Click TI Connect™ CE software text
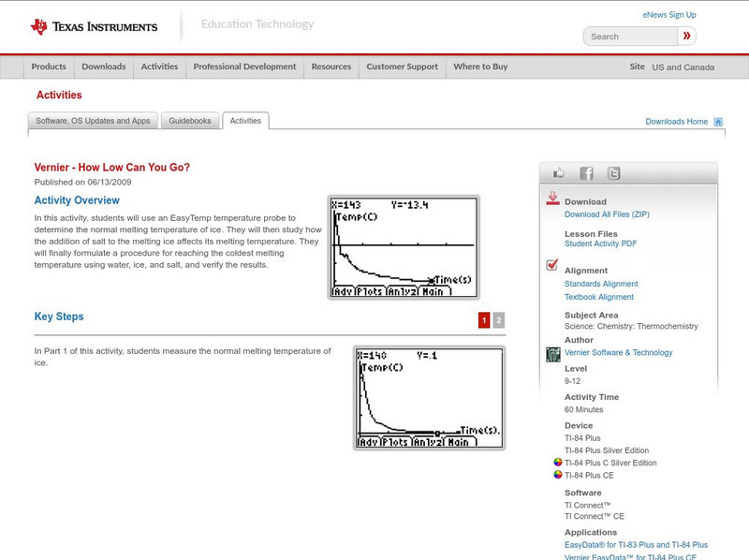 595,517
